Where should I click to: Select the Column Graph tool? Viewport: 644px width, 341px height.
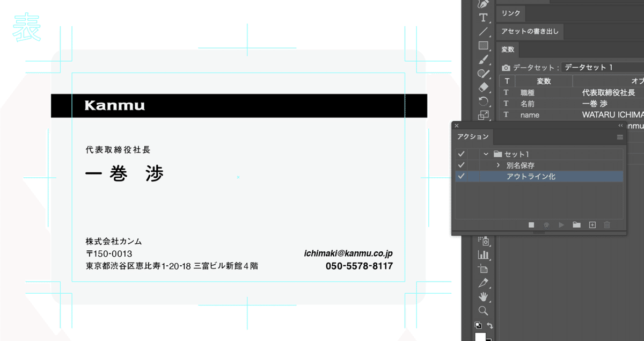[x=483, y=255]
